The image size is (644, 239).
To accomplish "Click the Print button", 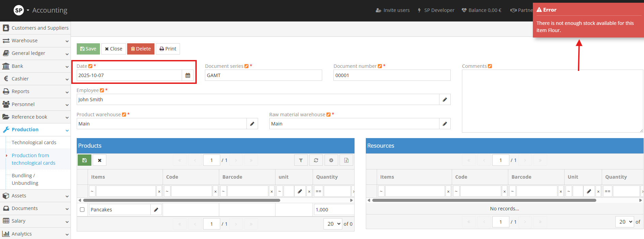I will tap(168, 49).
